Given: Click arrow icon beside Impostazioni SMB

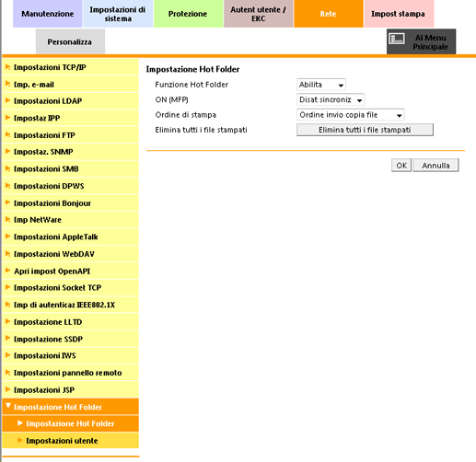Looking at the screenshot, I should coord(8,168).
